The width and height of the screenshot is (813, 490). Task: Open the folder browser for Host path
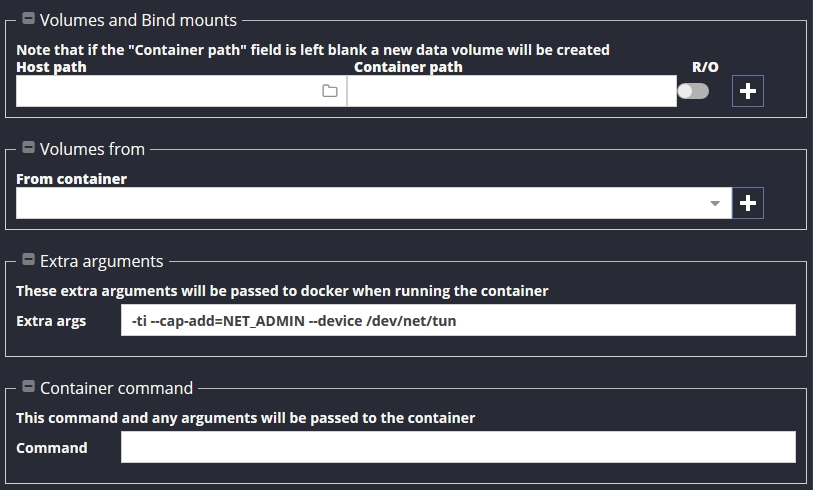pos(330,91)
